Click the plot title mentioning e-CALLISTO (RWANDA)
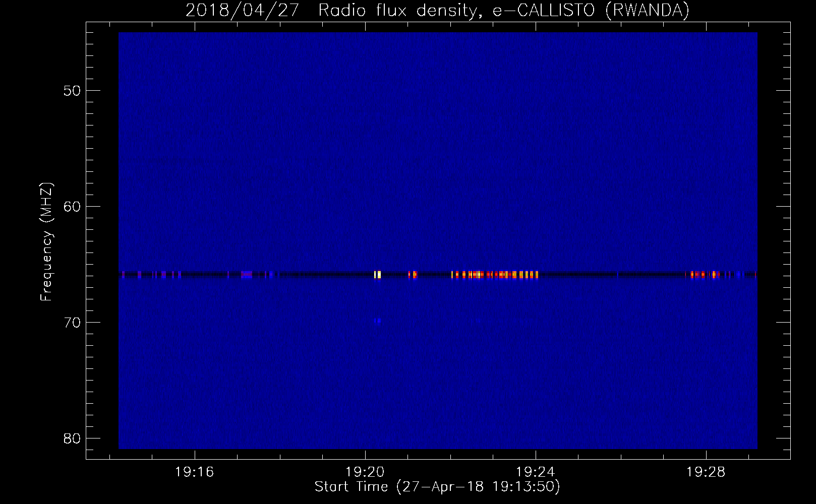 coord(437,10)
